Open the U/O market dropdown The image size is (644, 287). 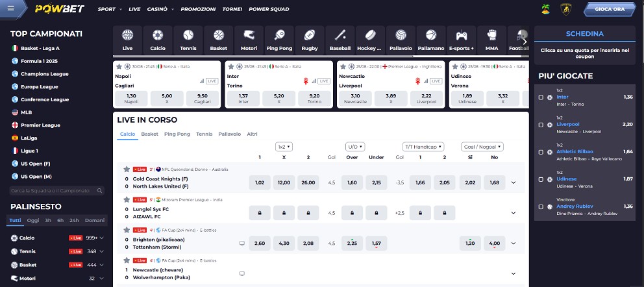pos(354,147)
